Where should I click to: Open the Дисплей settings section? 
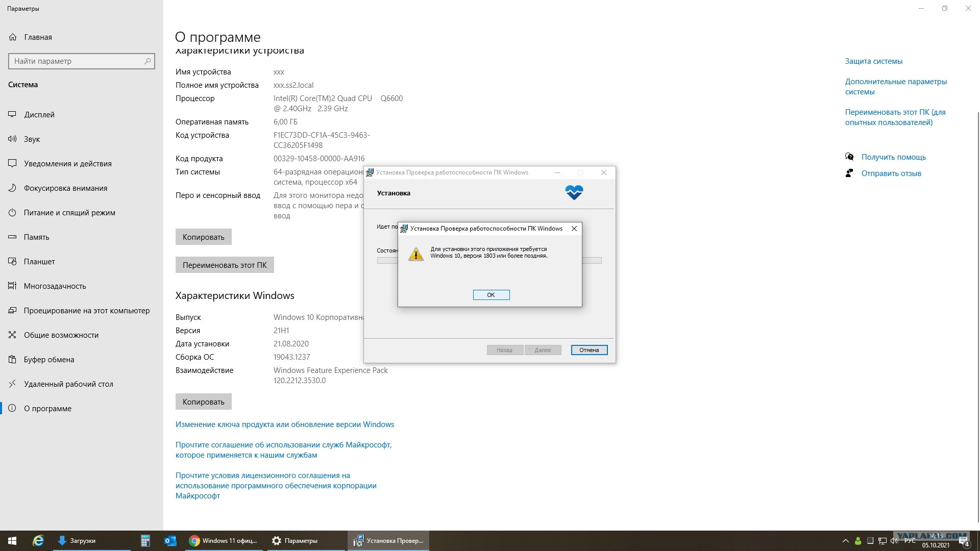click(x=39, y=115)
